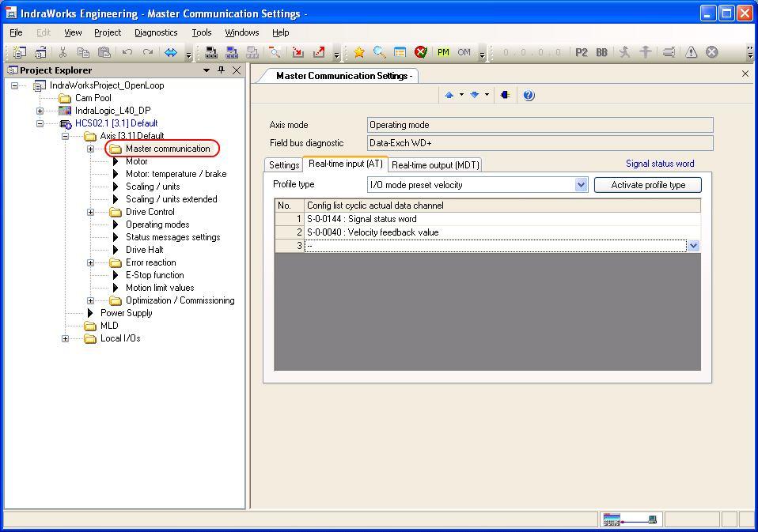Image resolution: width=758 pixels, height=532 pixels.
Task: Click the Activate profile type button
Action: [x=648, y=185]
